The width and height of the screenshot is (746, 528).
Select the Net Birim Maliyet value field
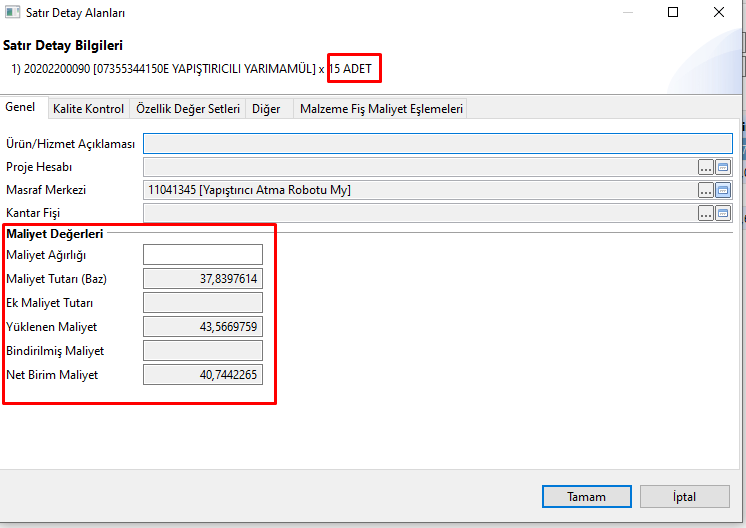[x=203, y=375]
